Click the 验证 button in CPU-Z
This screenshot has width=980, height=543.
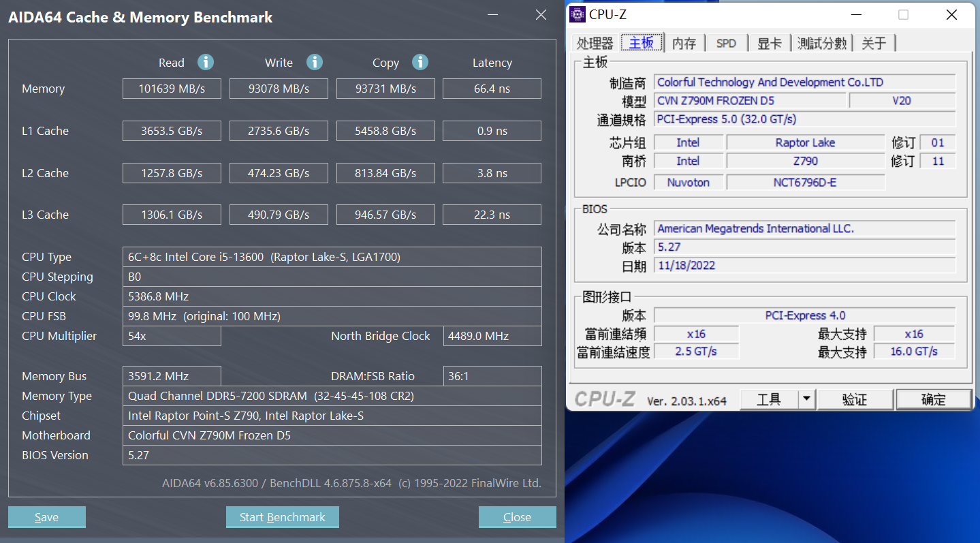coord(855,399)
